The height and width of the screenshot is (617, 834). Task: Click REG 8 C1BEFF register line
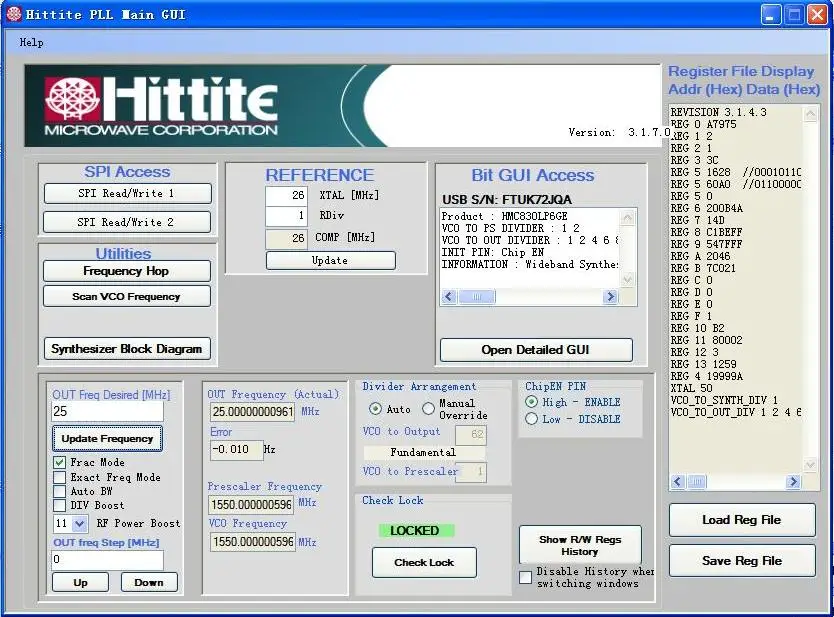[x=706, y=232]
